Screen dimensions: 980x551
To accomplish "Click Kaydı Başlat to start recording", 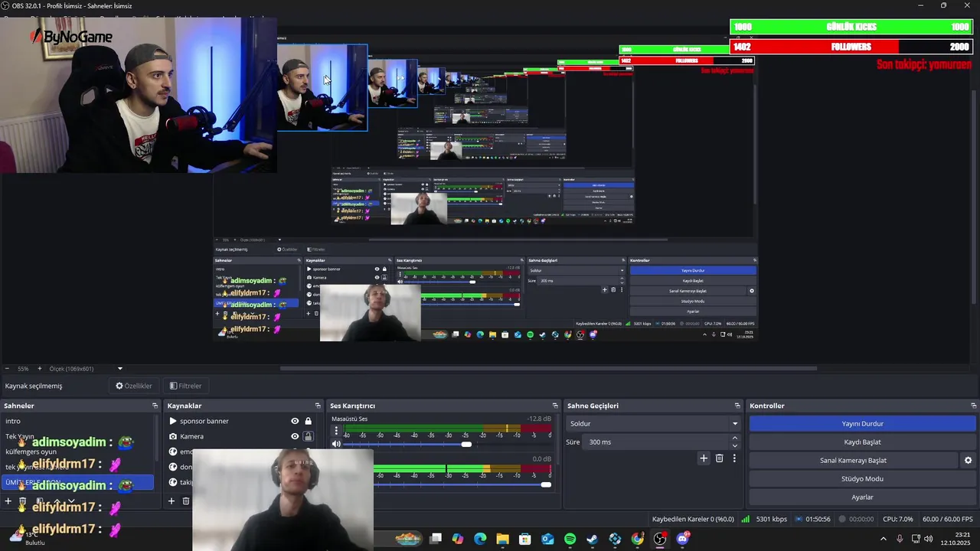I will [x=862, y=442].
